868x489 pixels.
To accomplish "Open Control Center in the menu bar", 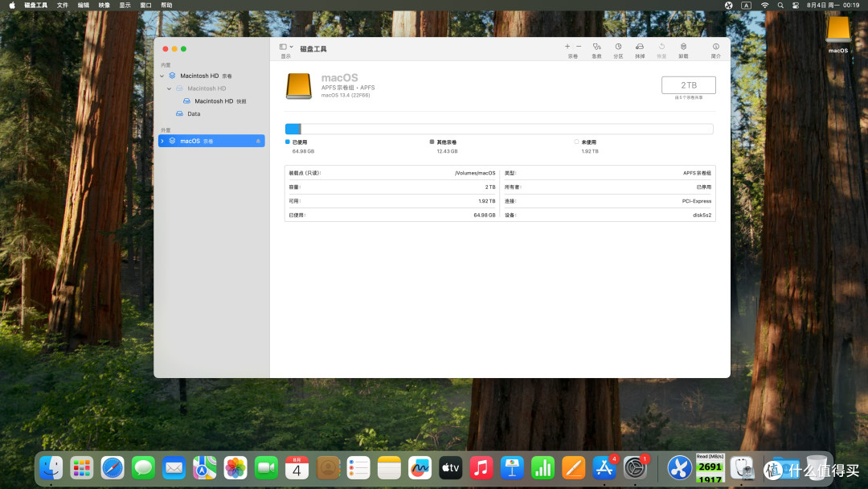I will [x=796, y=5].
